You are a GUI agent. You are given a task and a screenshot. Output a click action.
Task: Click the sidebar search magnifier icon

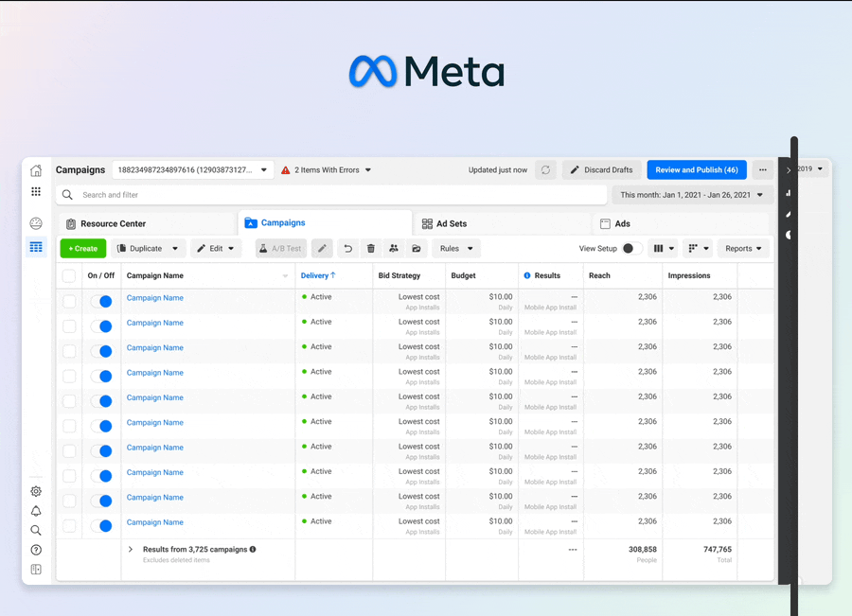[36, 530]
